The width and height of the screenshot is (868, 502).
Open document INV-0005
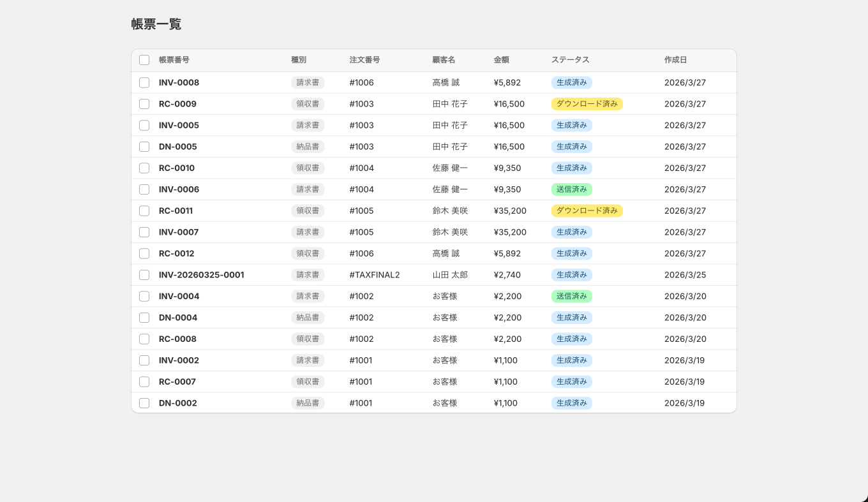179,125
